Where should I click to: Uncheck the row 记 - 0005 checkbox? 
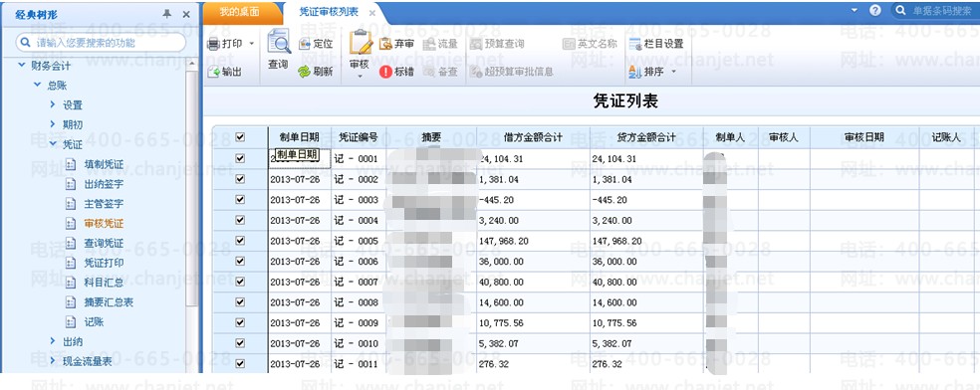coord(240,241)
